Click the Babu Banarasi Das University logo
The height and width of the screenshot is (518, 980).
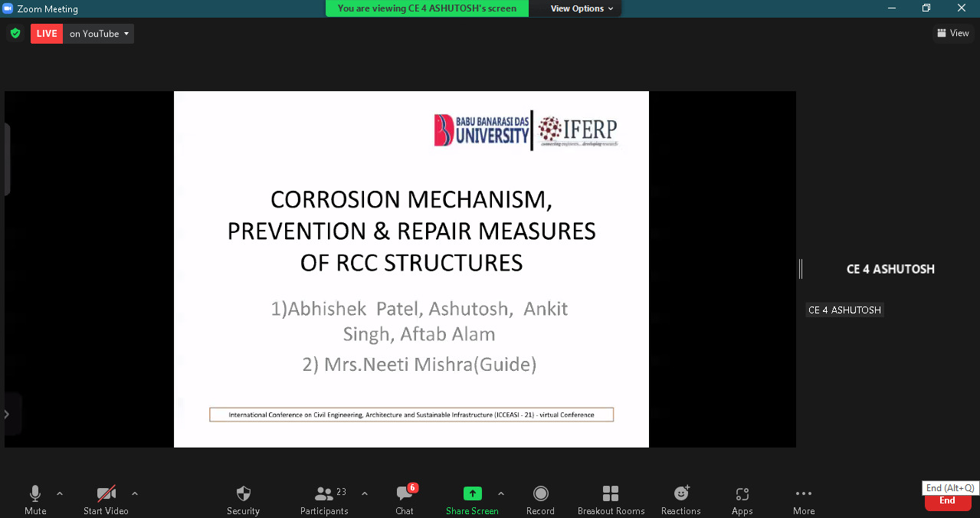[x=481, y=129]
